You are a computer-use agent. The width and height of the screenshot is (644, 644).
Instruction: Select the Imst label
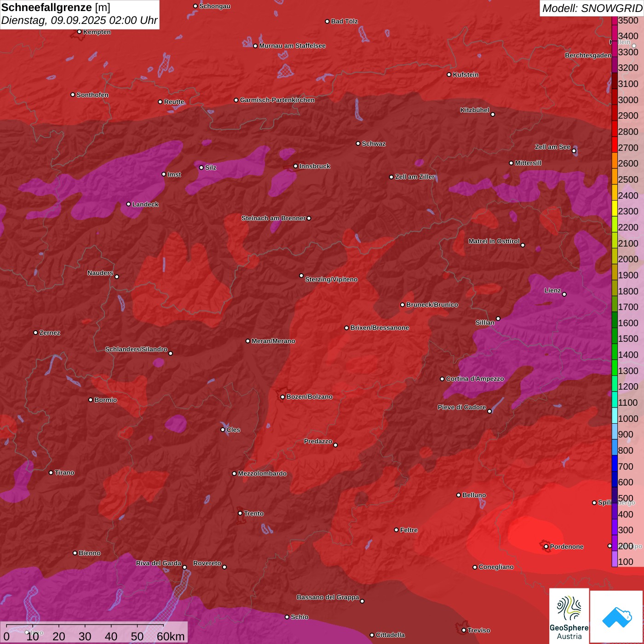click(x=174, y=174)
